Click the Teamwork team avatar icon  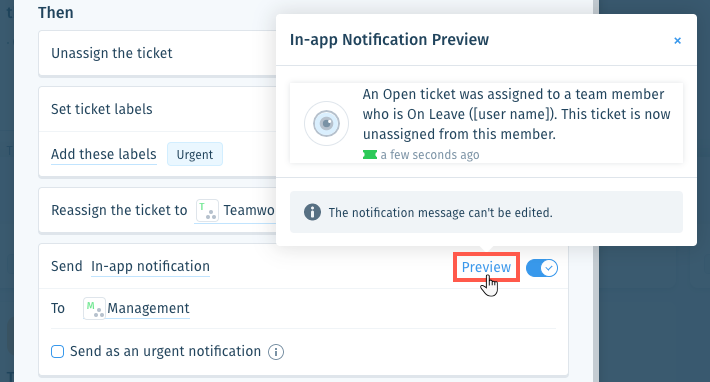207,210
